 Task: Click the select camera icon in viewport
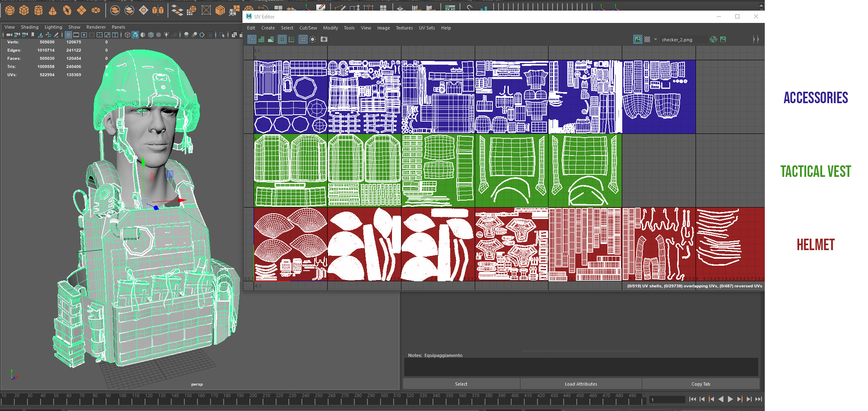[x=9, y=35]
